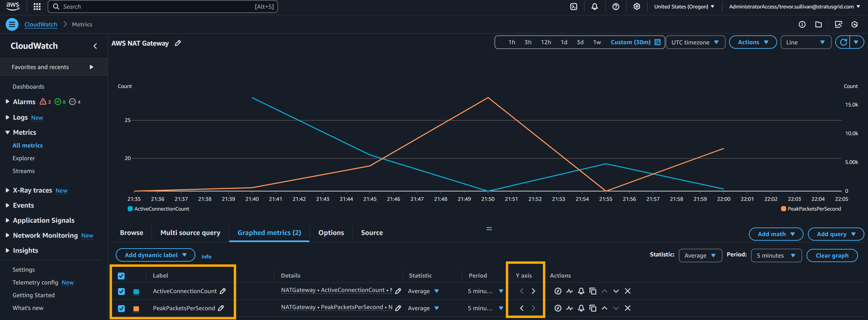Open the custom time range calendar icon

657,42
